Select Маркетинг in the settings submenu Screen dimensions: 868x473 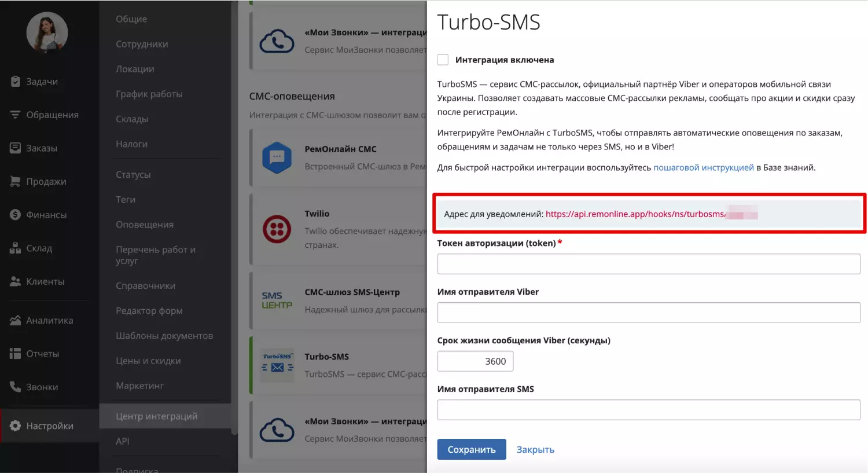(139, 386)
